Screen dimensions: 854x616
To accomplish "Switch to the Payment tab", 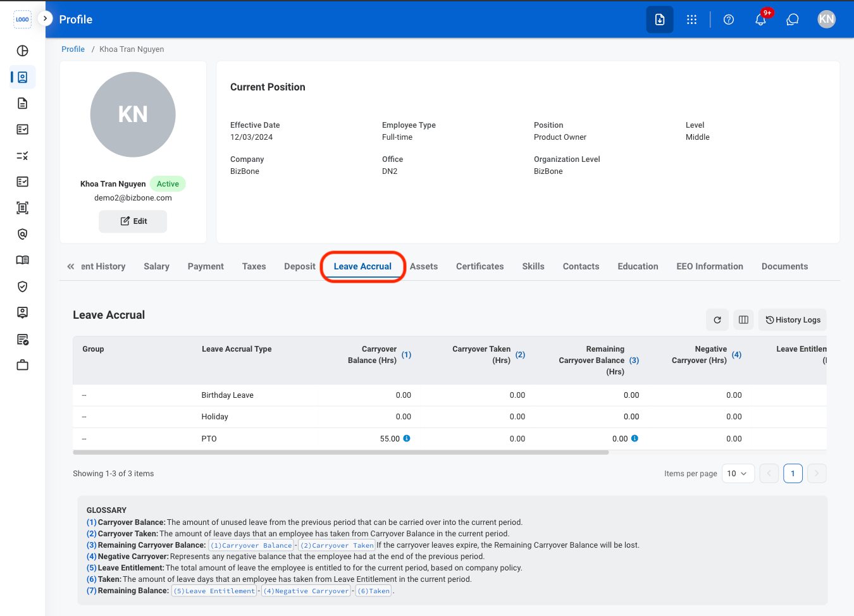I will (x=206, y=266).
